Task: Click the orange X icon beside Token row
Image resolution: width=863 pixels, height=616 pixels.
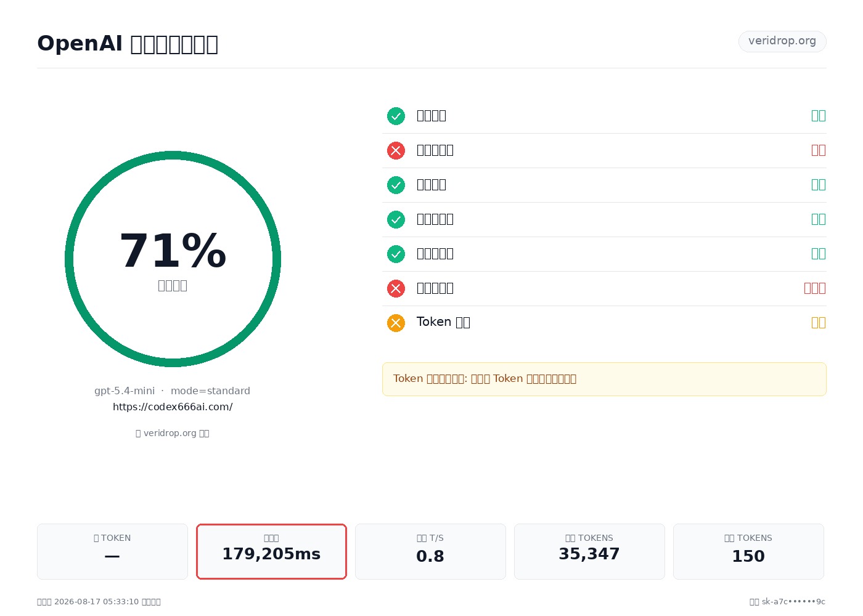Action: point(396,323)
